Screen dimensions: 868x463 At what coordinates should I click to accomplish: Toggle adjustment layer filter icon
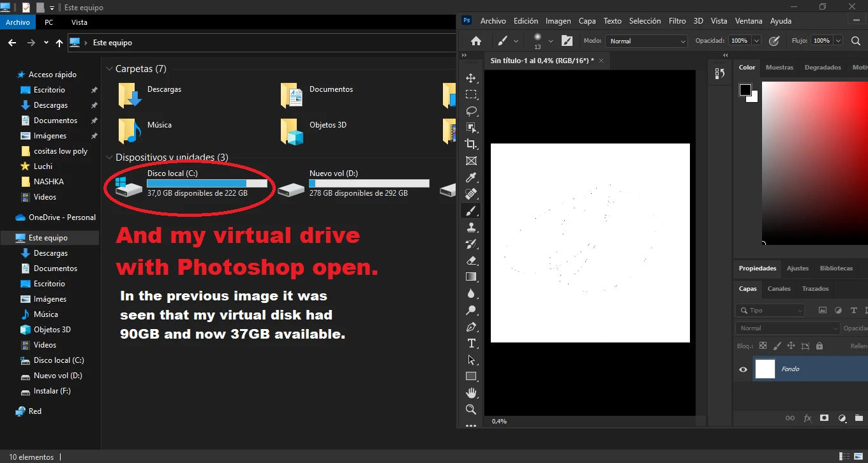click(838, 311)
